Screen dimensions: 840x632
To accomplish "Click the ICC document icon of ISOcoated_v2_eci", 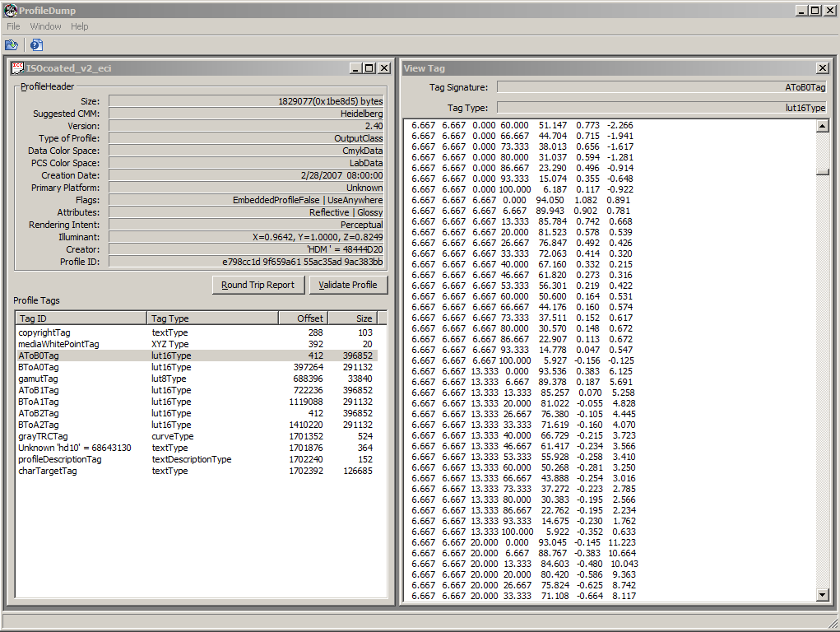I will [x=17, y=68].
